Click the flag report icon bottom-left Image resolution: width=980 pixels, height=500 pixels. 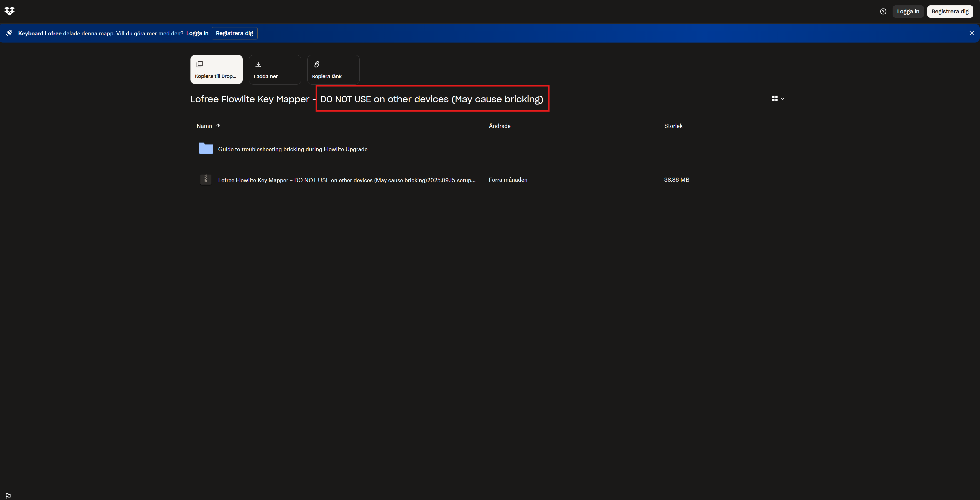tap(8, 495)
